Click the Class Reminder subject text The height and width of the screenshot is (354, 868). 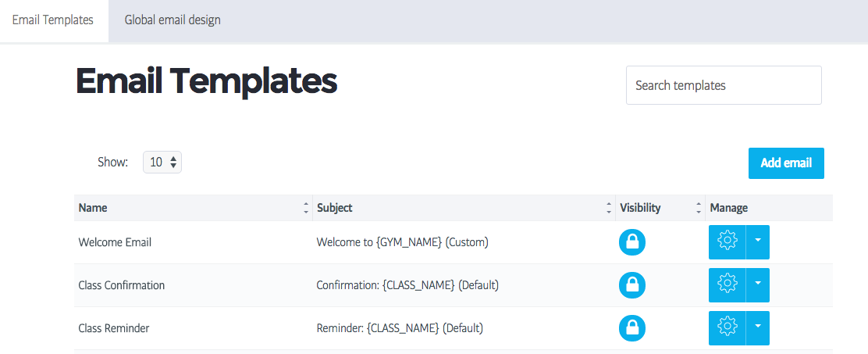click(x=400, y=328)
